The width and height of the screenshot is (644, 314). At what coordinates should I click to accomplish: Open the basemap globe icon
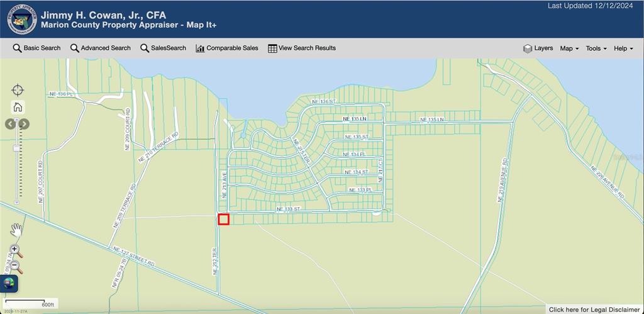(9, 284)
